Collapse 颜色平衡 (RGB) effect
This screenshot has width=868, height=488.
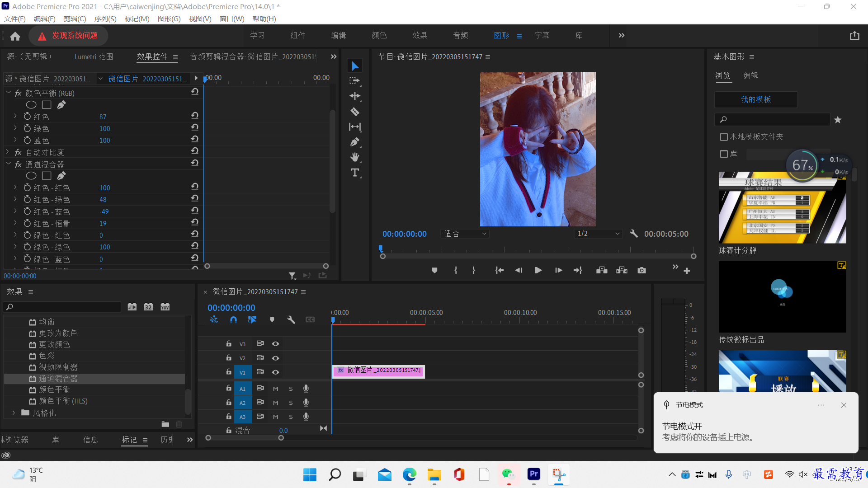8,92
